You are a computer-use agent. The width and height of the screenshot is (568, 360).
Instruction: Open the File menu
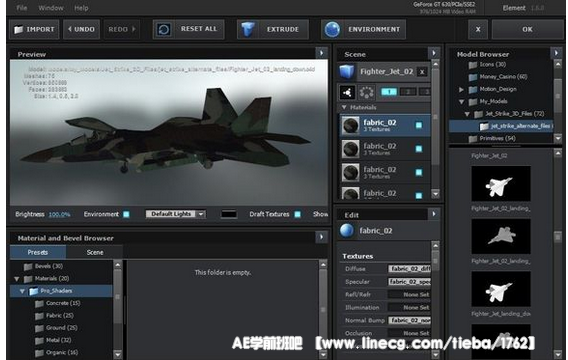tap(22, 8)
